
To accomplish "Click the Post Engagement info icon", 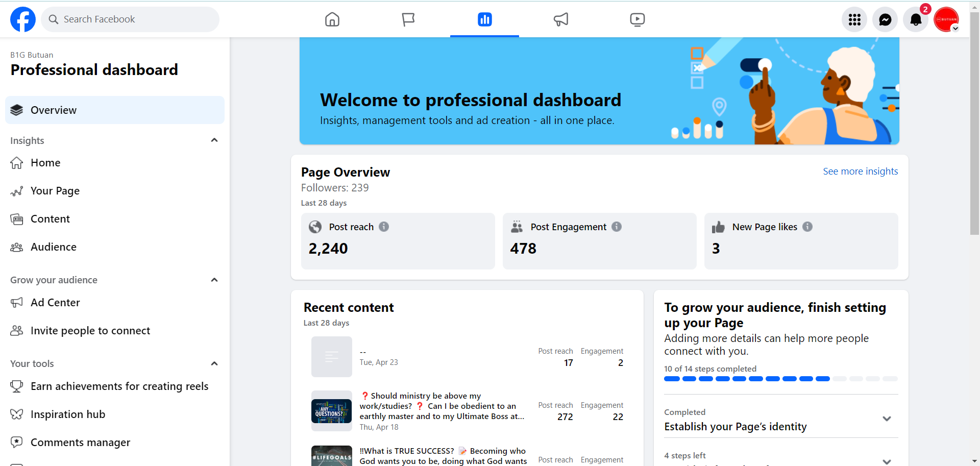I will click(617, 227).
